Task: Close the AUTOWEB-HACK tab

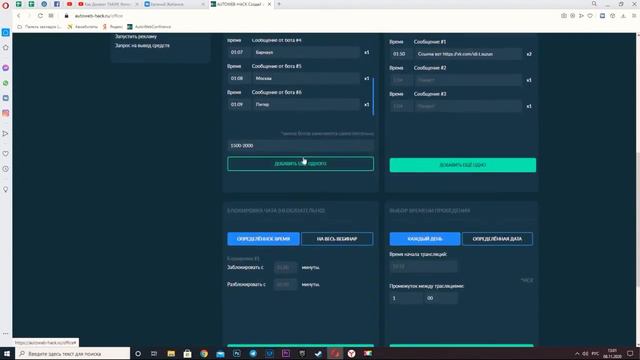Action: pos(269,4)
